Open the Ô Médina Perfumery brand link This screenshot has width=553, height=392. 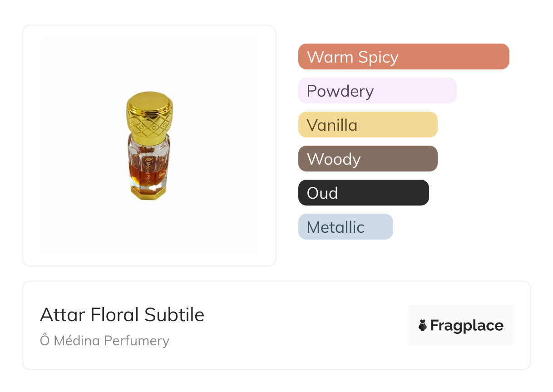tap(104, 341)
